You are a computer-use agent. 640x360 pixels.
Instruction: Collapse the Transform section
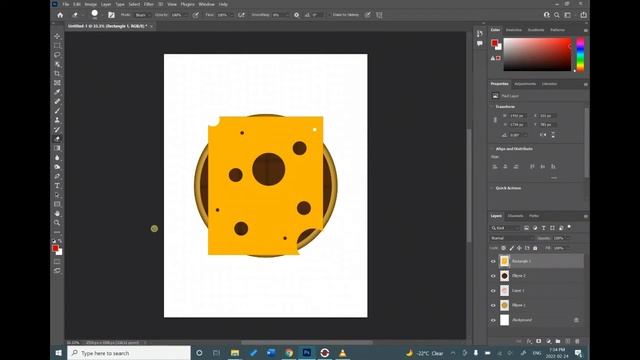[x=492, y=107]
